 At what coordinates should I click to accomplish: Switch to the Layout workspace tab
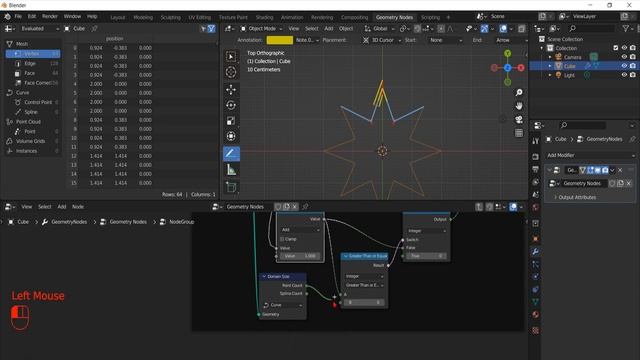coord(118,17)
